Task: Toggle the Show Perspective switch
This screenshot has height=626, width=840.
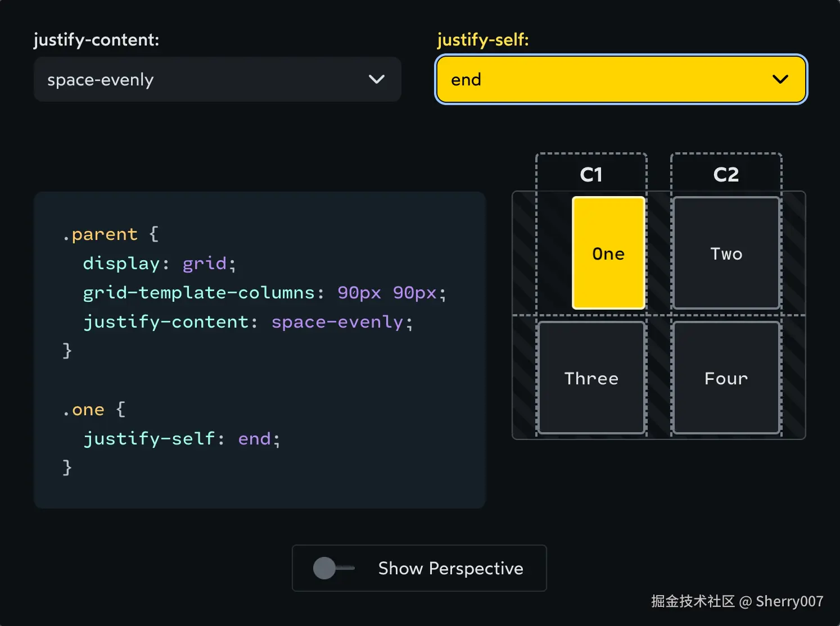Action: coord(333,568)
